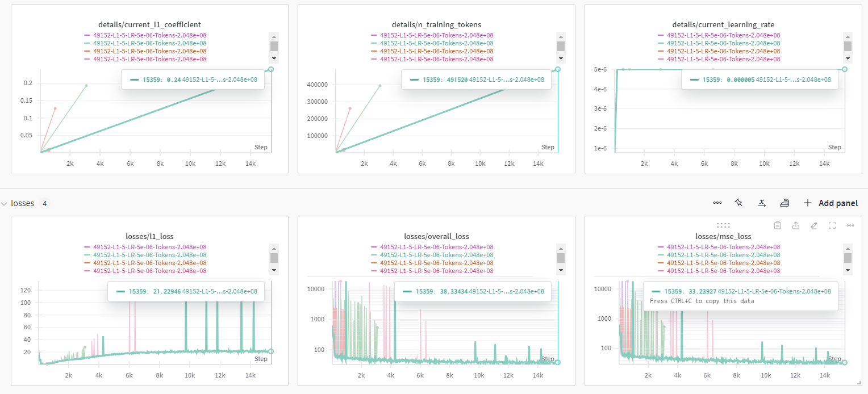The image size is (868, 394).
Task: Grab the mse_loss panel drag handle dots
Action: coord(723,225)
